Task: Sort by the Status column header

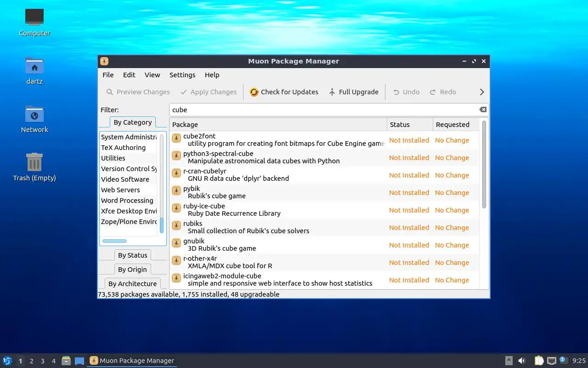Action: click(410, 125)
